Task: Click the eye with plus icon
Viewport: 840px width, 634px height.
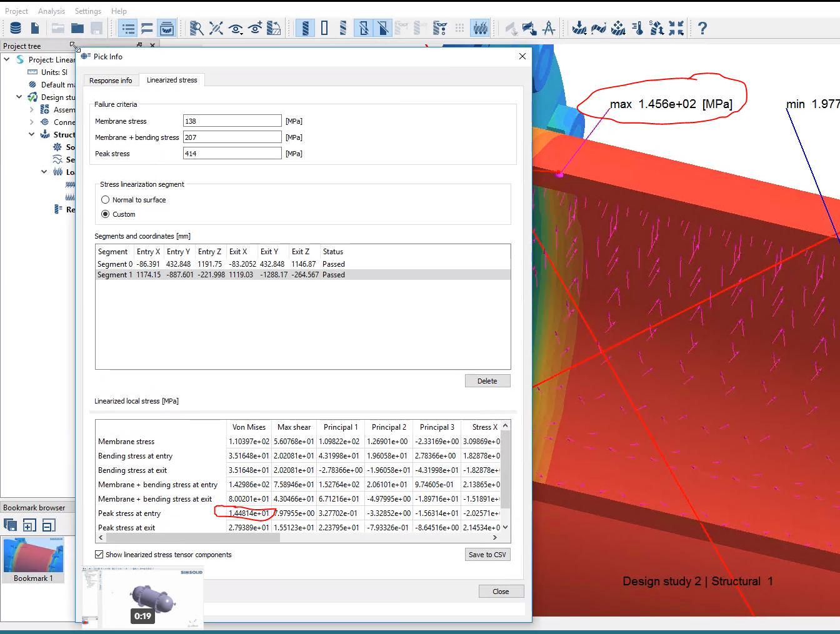Action: click(x=255, y=28)
